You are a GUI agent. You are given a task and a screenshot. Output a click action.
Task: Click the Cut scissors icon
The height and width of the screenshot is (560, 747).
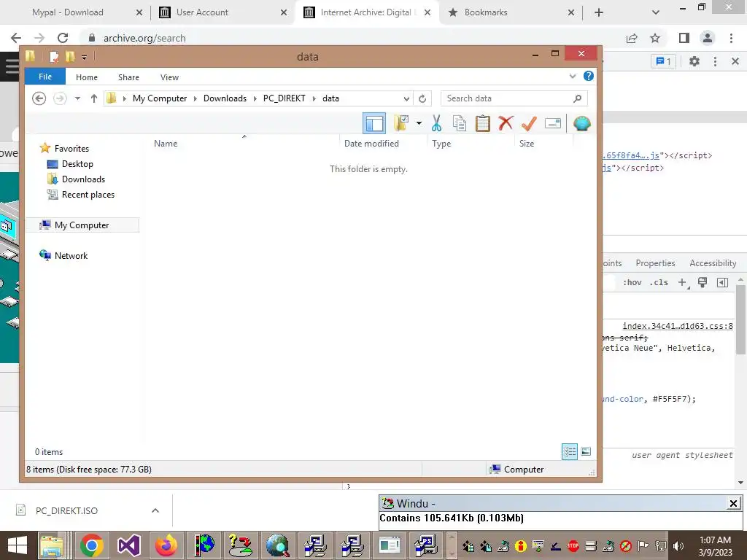click(436, 123)
